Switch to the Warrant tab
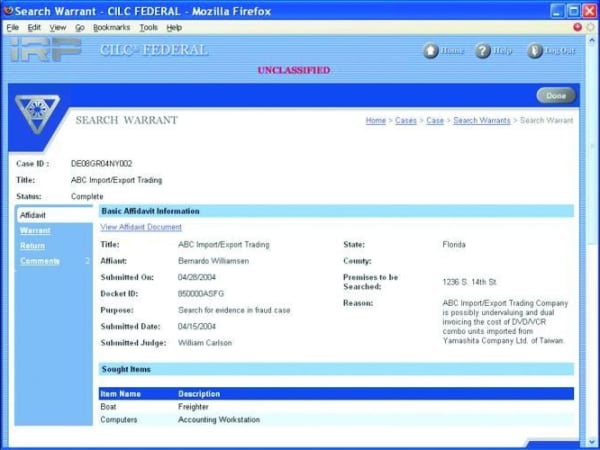The width and height of the screenshot is (600, 450). [35, 230]
